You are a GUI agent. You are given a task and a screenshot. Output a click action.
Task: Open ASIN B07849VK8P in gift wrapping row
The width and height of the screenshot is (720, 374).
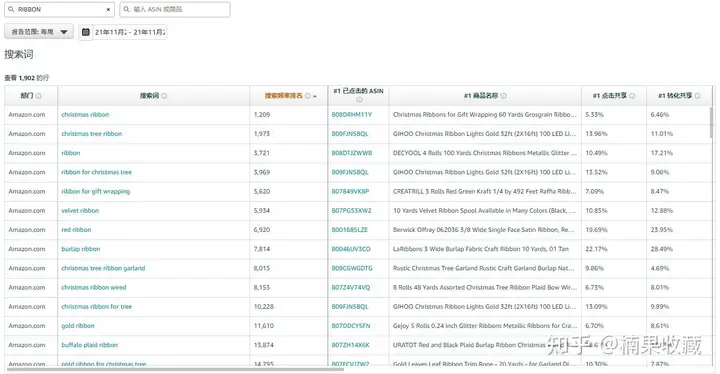[x=350, y=192]
